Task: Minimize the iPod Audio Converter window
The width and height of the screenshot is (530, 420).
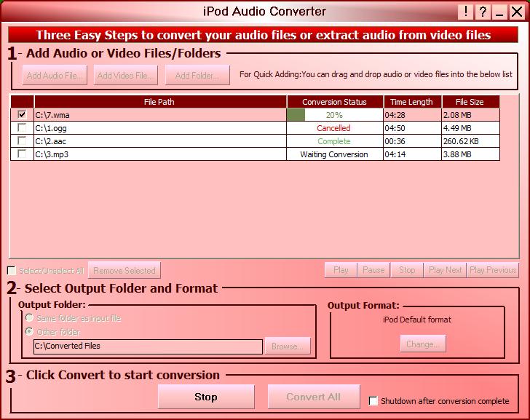Action: coord(499,12)
